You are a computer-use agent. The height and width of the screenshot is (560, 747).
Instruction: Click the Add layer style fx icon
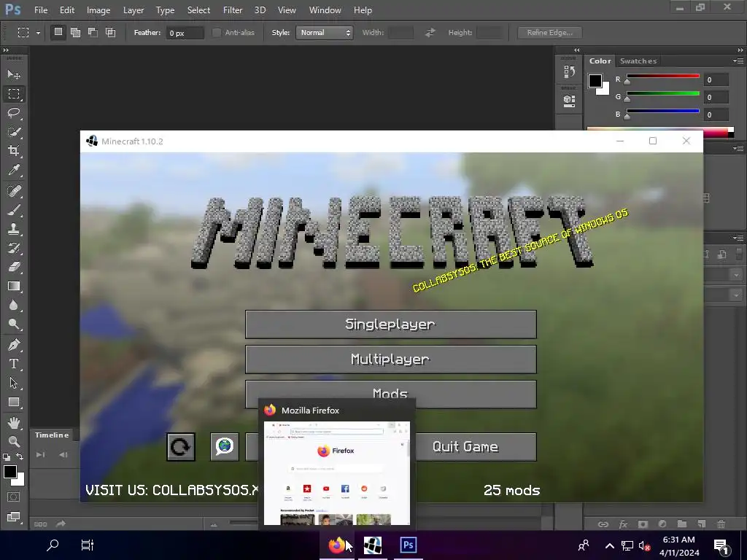[x=623, y=524]
